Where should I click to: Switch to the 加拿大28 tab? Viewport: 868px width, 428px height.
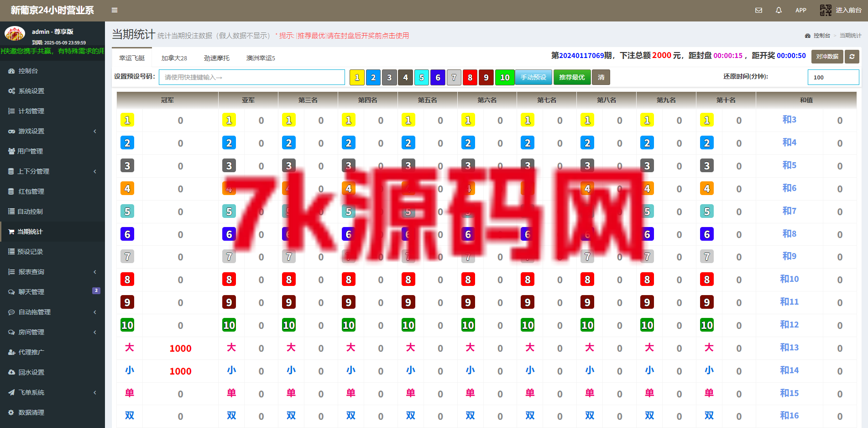(174, 58)
